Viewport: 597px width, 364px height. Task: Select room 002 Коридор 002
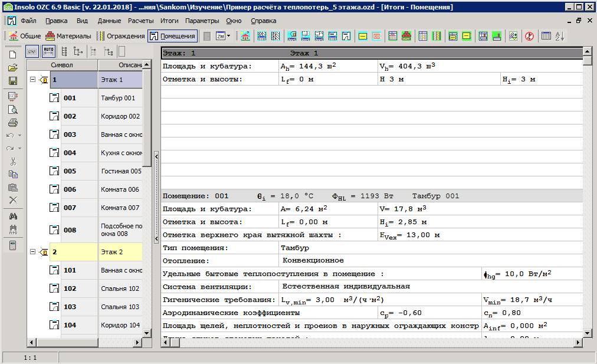(x=96, y=116)
